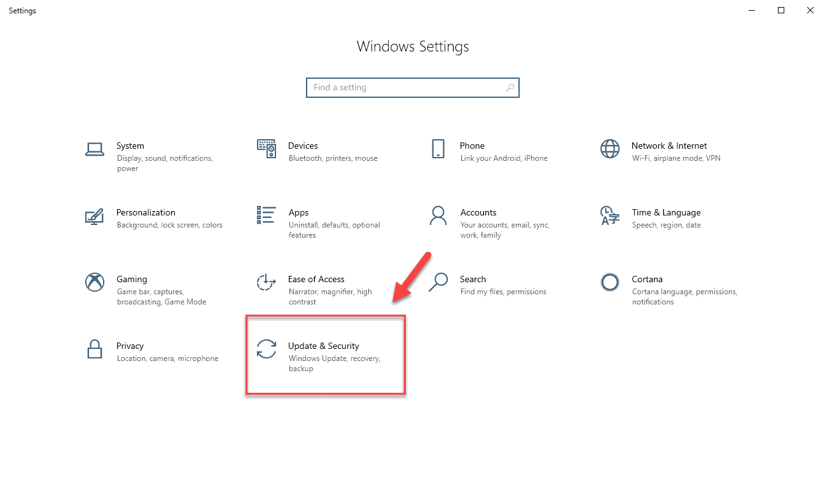The height and width of the screenshot is (504, 825).
Task: Click 'Narrator, magnifier, high contrast' description
Action: pyautogui.click(x=330, y=297)
